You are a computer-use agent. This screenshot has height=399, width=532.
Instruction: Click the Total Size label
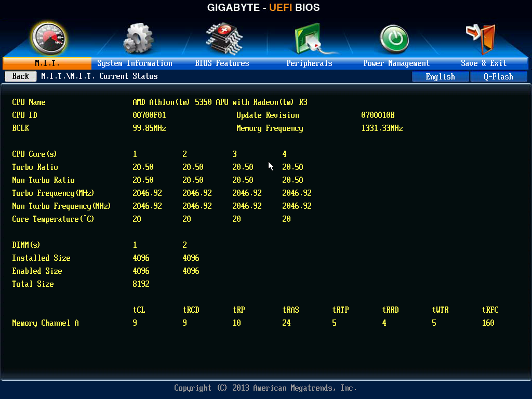coord(33,284)
